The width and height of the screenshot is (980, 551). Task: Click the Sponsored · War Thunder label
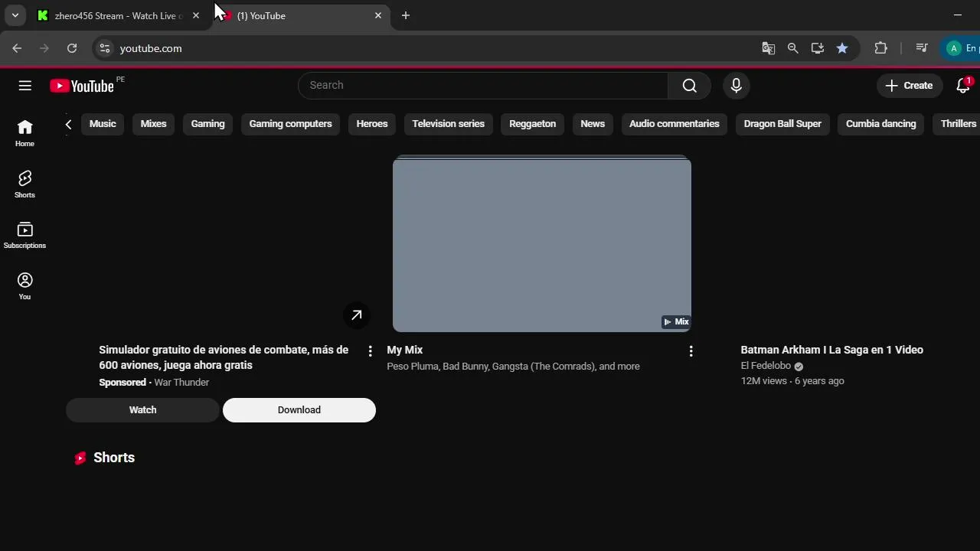point(154,383)
